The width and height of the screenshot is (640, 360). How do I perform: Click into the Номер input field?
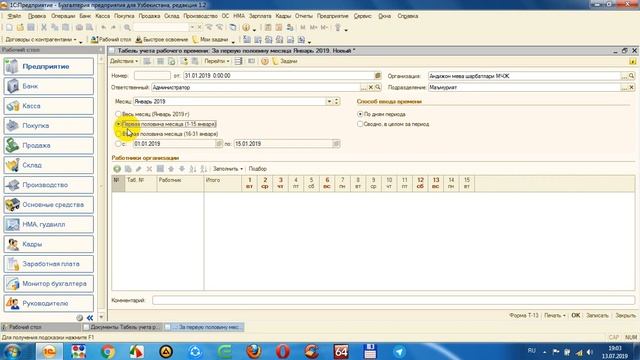click(x=152, y=76)
